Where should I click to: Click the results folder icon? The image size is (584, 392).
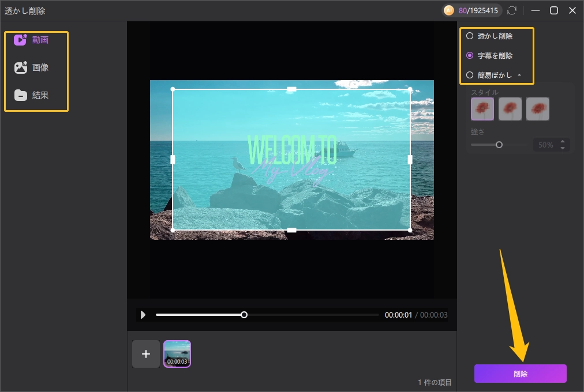pos(20,95)
